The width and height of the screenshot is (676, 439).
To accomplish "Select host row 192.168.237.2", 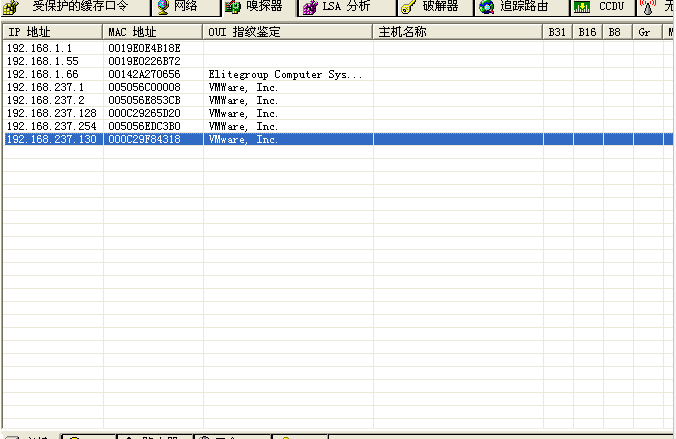I will 338,100.
